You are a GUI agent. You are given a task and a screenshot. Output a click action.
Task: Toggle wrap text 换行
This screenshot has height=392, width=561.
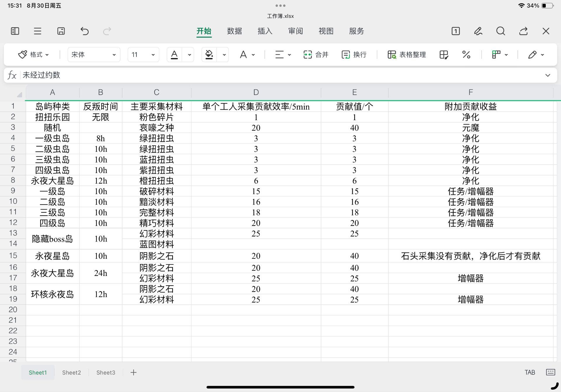coord(354,55)
